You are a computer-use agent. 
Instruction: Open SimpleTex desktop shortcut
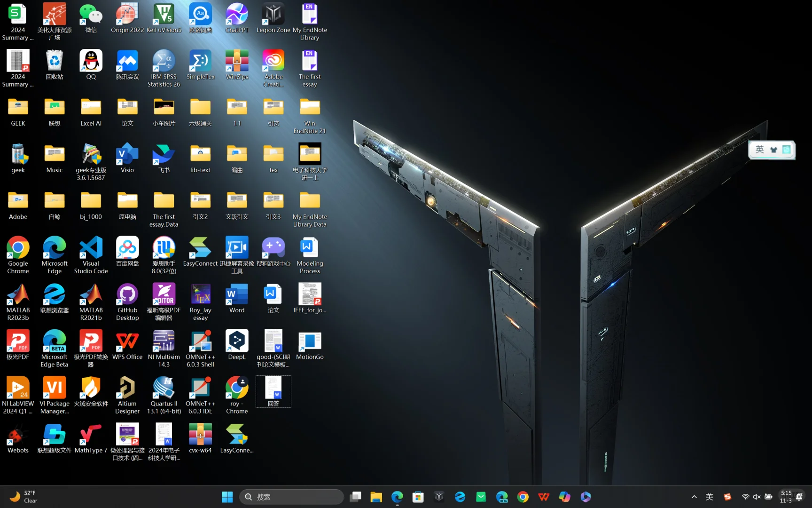point(200,65)
